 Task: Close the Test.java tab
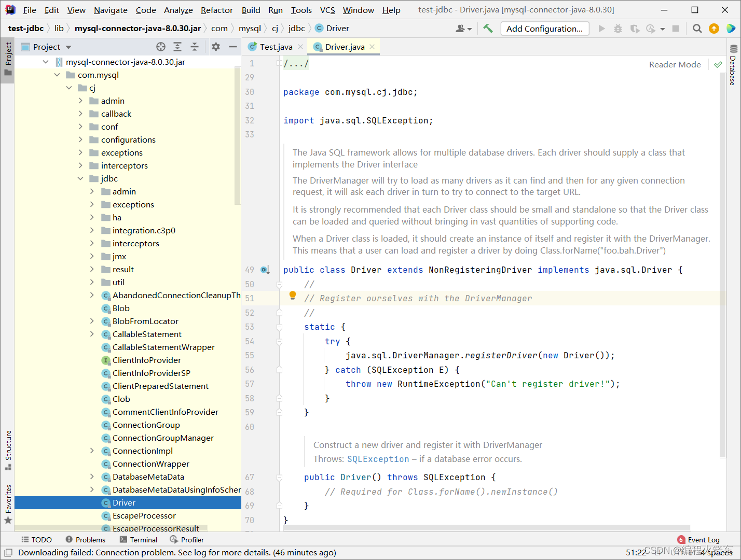point(300,47)
